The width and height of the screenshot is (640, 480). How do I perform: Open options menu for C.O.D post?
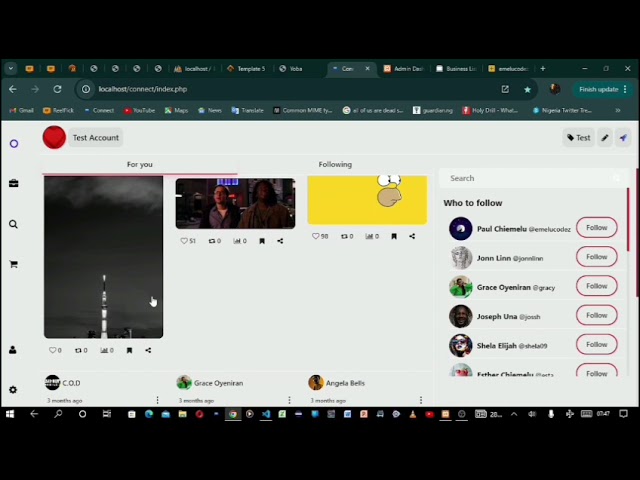point(158,400)
